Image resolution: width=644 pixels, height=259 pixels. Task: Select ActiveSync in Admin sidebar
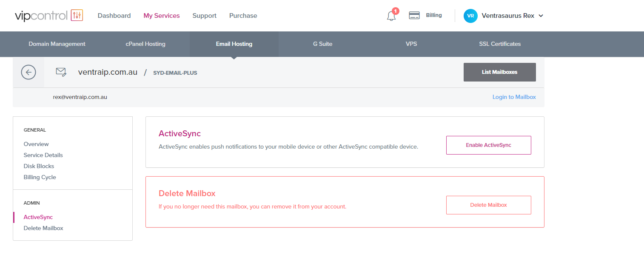pos(38,217)
